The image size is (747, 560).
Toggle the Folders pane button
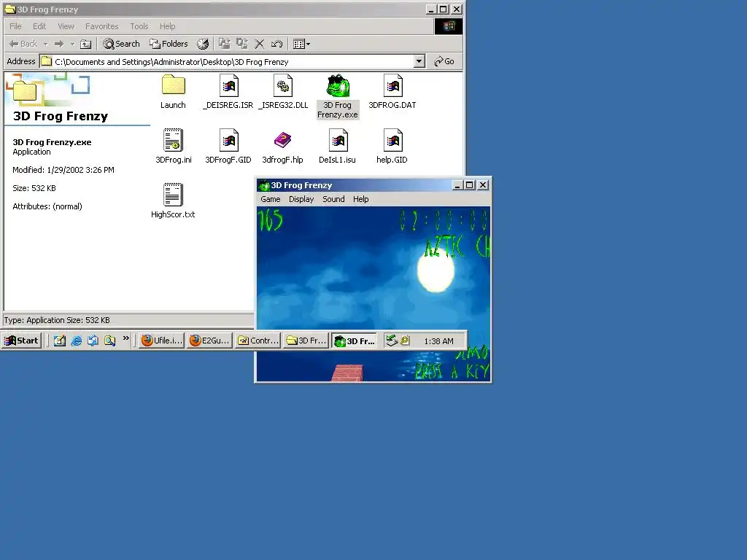click(x=169, y=44)
